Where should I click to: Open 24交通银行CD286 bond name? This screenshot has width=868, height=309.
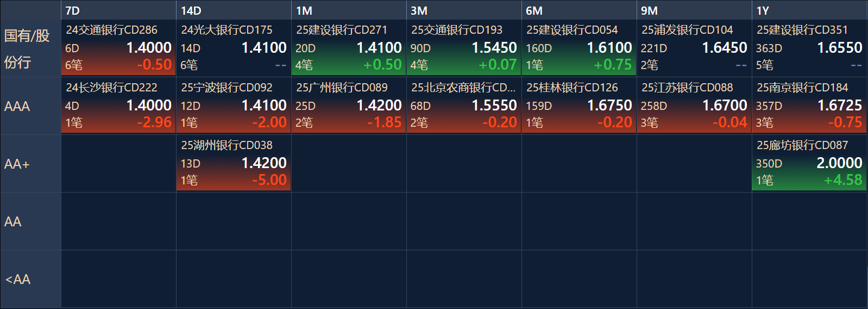coord(111,30)
